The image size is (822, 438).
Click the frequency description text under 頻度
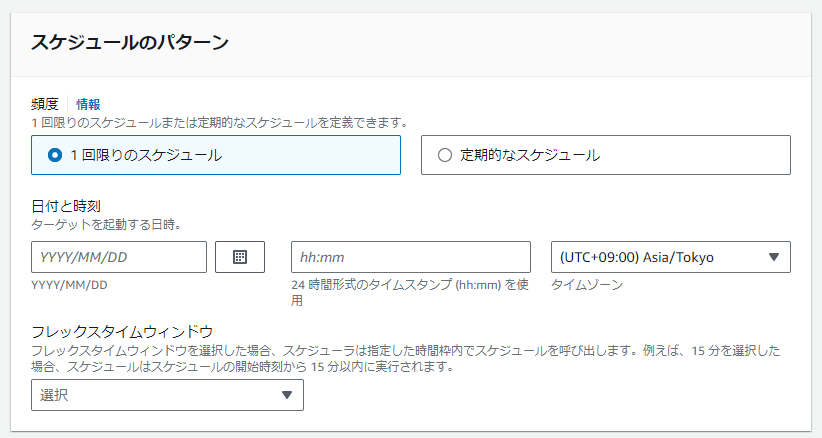pos(220,122)
